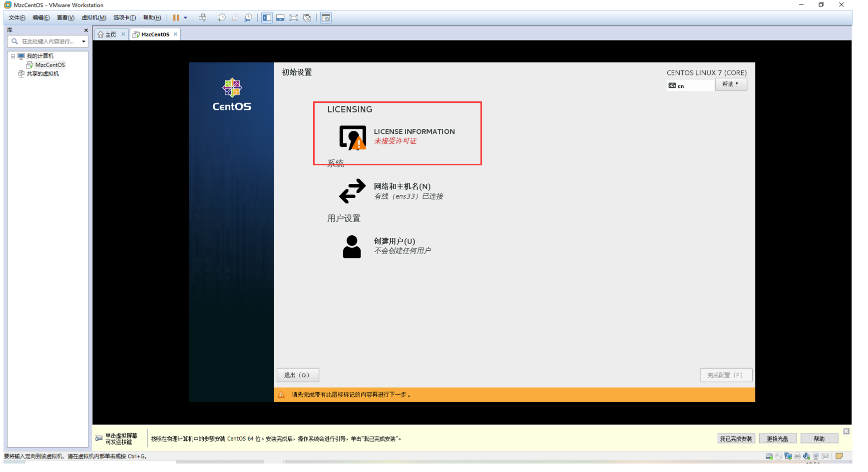Open the 帮助(H) menu
Screen dimensions: 868x472
coord(152,17)
